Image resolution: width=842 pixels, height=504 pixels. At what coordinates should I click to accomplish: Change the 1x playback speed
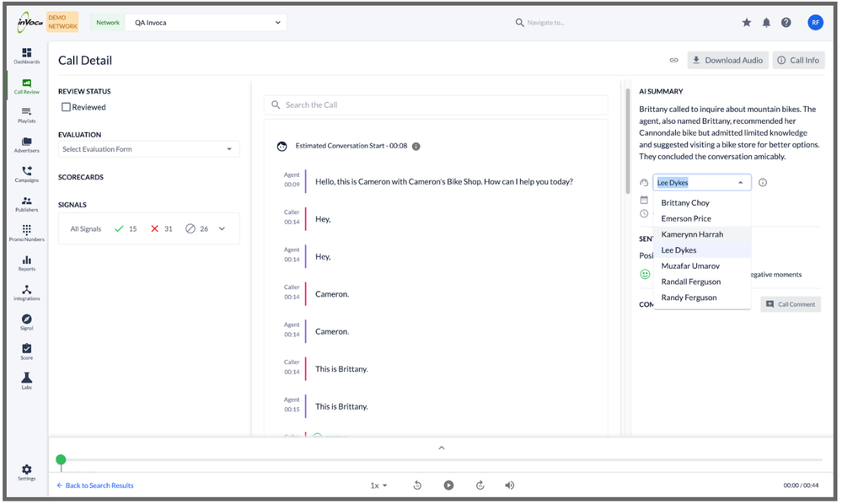point(378,485)
